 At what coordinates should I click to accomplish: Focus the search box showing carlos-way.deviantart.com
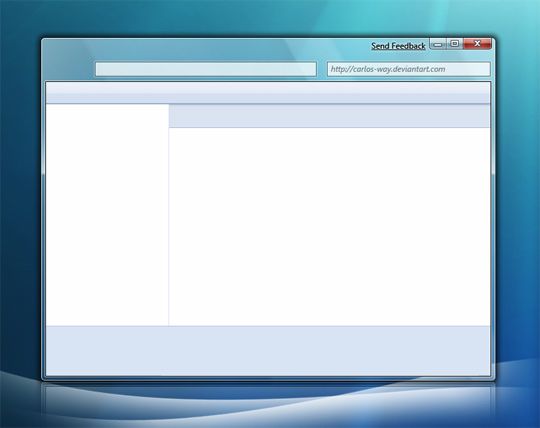[408, 69]
